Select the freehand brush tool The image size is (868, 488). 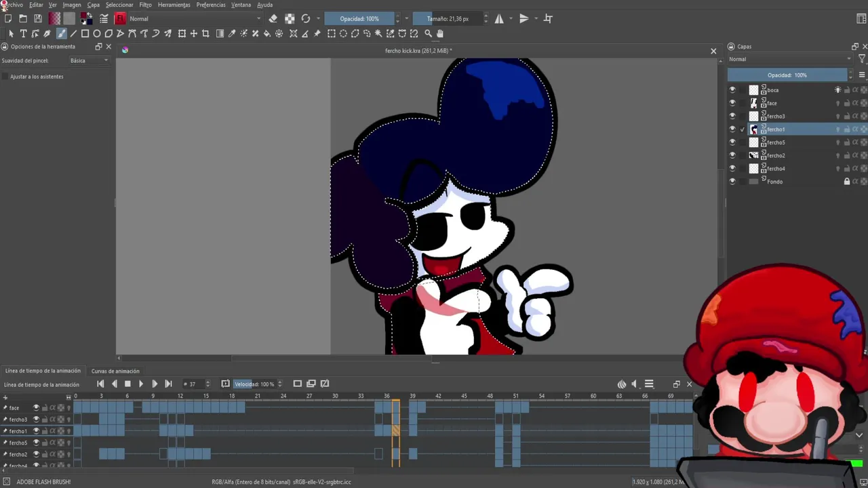tap(61, 33)
